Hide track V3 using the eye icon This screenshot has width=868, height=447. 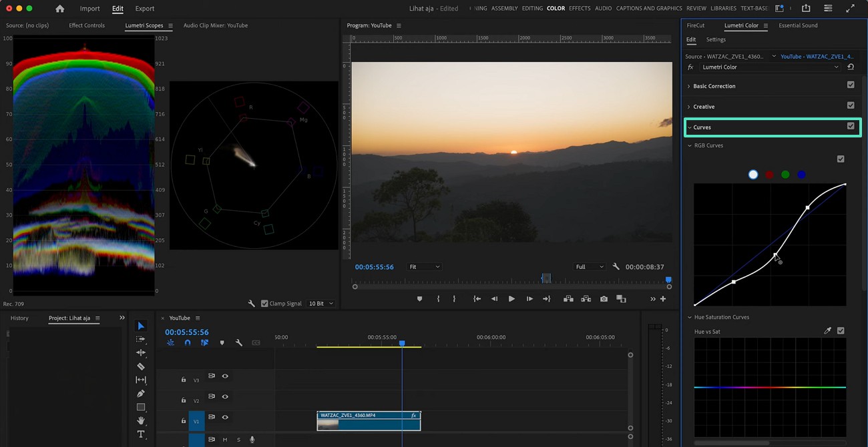coord(225,376)
